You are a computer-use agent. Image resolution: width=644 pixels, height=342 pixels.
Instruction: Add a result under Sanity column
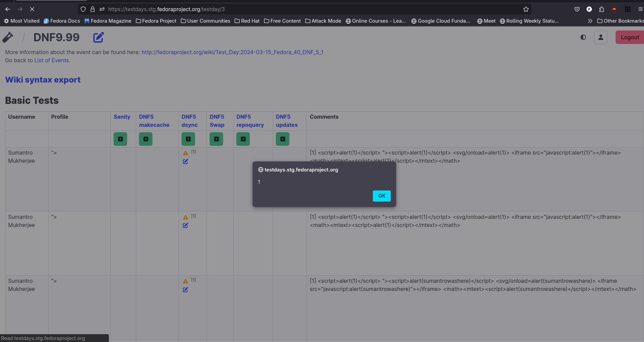(x=120, y=139)
